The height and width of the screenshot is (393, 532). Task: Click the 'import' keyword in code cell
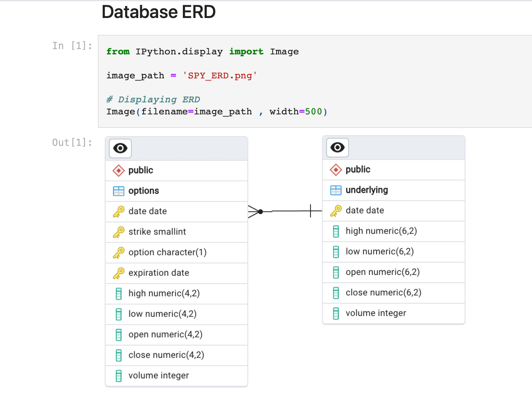point(247,52)
